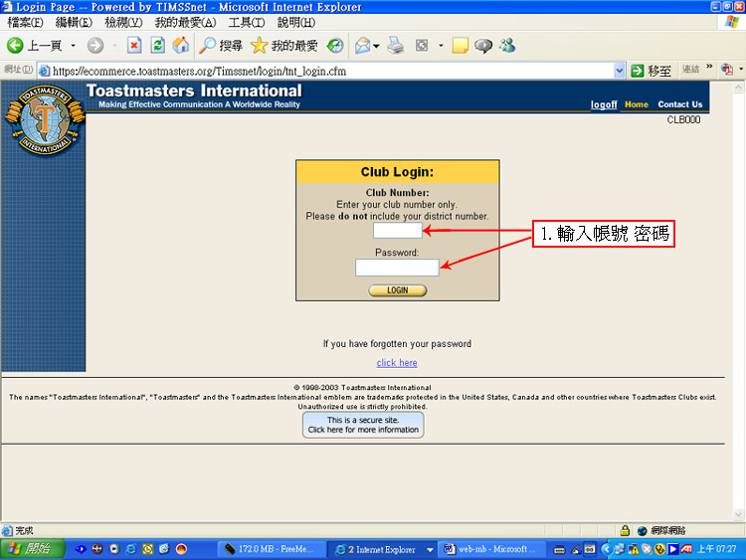Image resolution: width=746 pixels, height=560 pixels.
Task: Open the 工具 (Tools) menu
Action: pyautogui.click(x=247, y=22)
